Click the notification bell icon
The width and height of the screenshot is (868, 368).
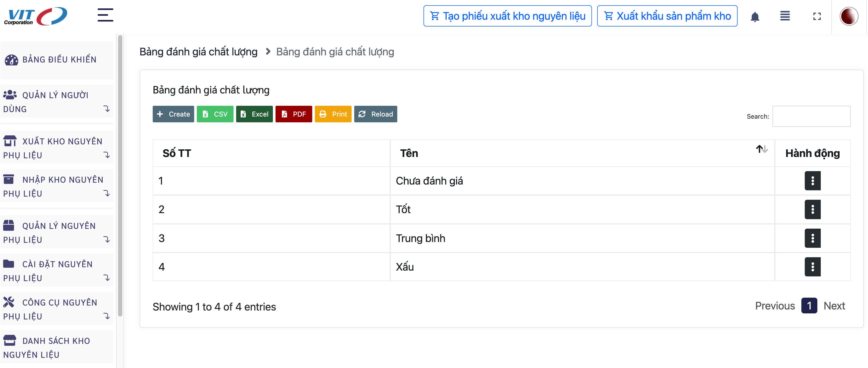(755, 17)
